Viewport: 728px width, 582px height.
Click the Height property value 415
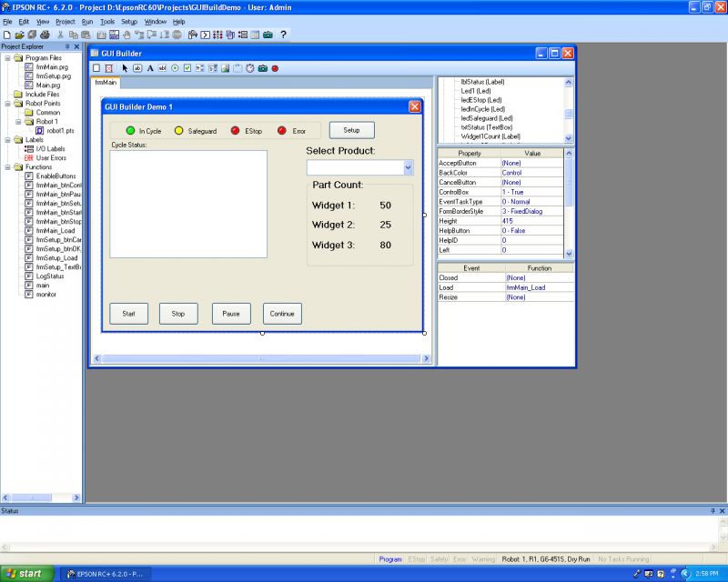point(532,221)
